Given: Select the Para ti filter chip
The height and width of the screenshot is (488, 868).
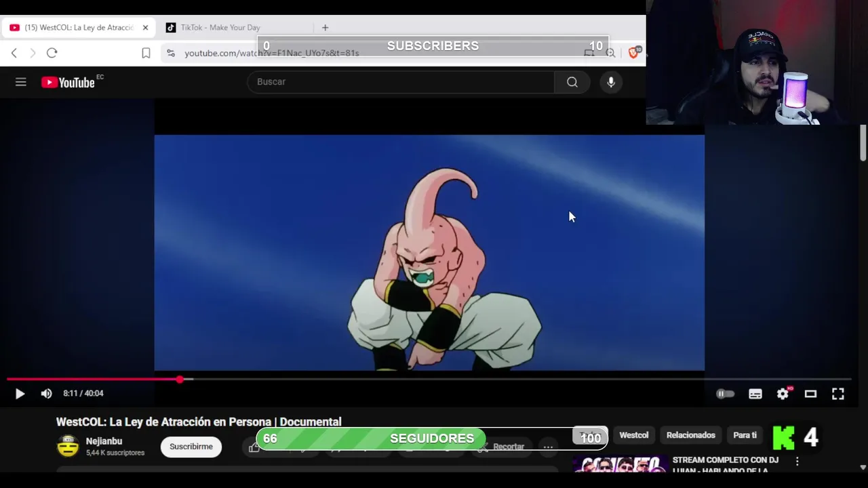Looking at the screenshot, I should click(x=745, y=435).
